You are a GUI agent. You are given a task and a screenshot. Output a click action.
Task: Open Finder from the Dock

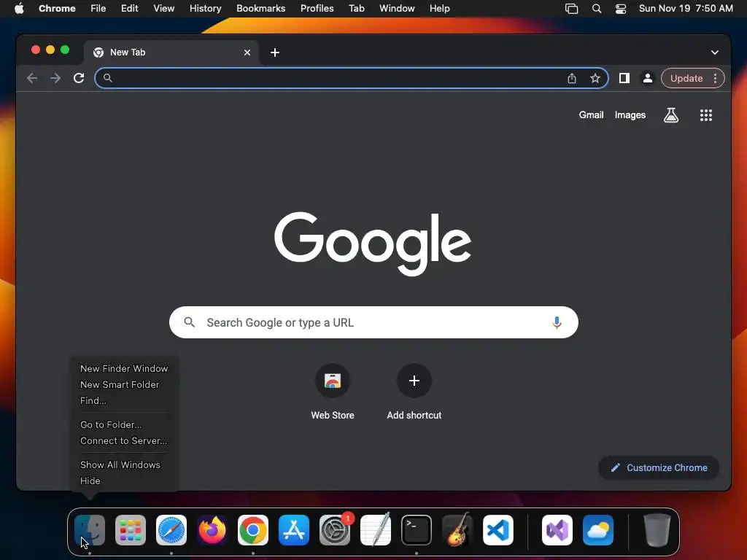tap(90, 530)
